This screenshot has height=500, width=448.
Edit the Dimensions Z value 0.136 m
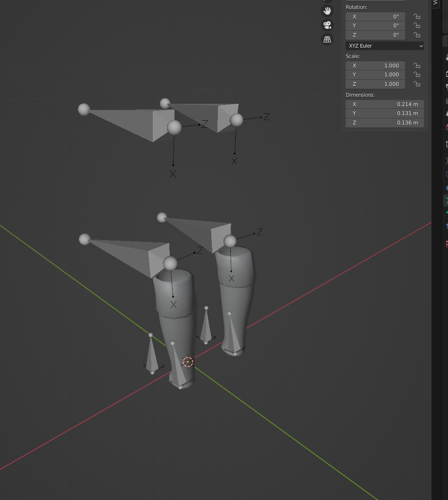385,123
